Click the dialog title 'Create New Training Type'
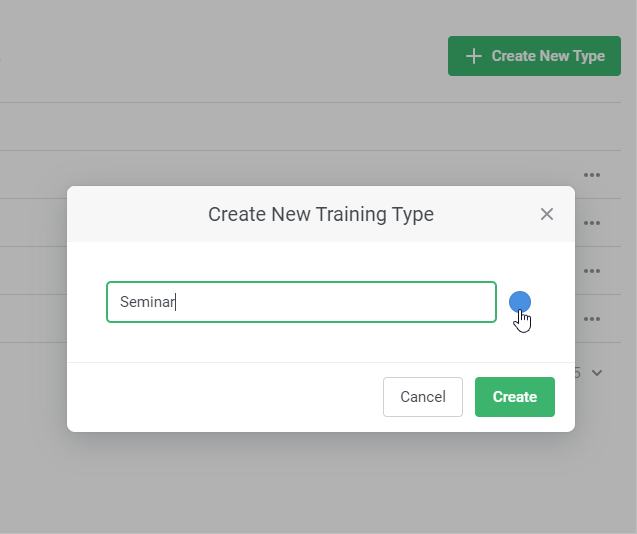 [320, 214]
